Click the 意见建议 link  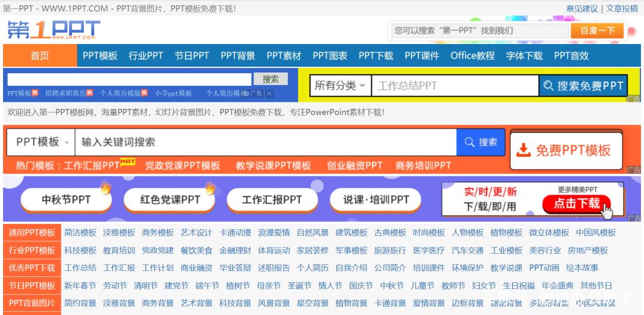(582, 8)
